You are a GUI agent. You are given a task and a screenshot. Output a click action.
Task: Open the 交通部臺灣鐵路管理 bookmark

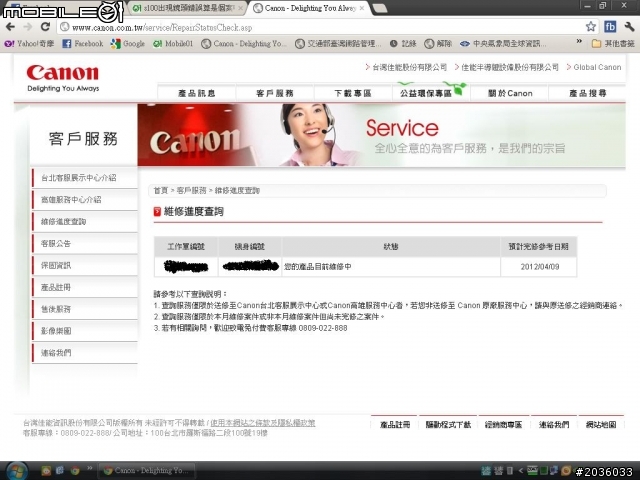click(338, 43)
